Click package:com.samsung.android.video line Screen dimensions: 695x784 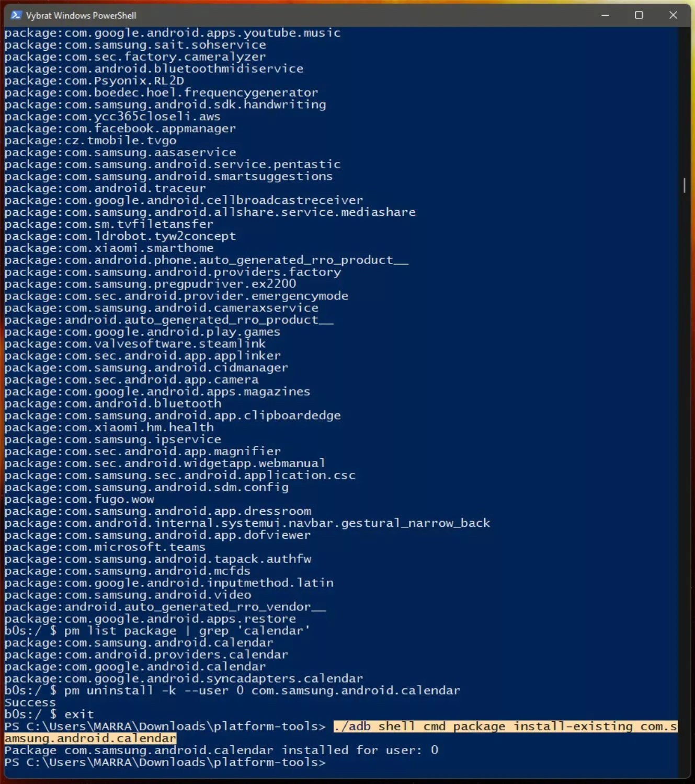[x=128, y=596]
